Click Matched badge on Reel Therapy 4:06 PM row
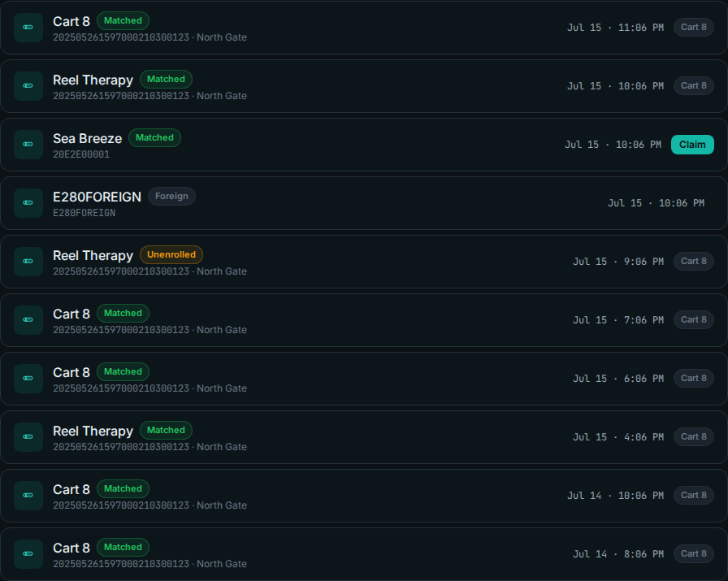The height and width of the screenshot is (581, 728). (x=167, y=431)
